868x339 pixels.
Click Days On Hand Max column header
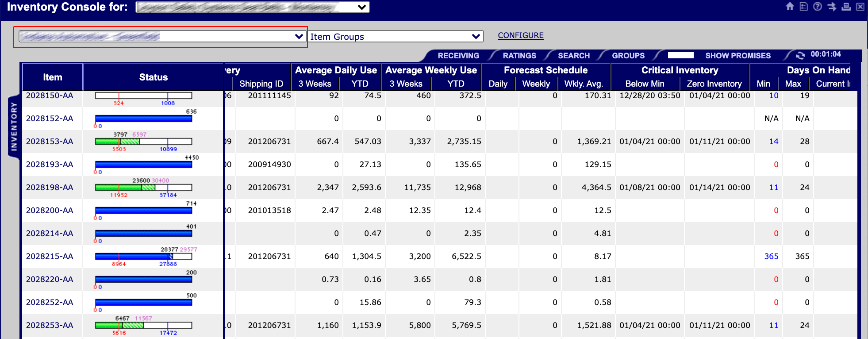(x=793, y=84)
